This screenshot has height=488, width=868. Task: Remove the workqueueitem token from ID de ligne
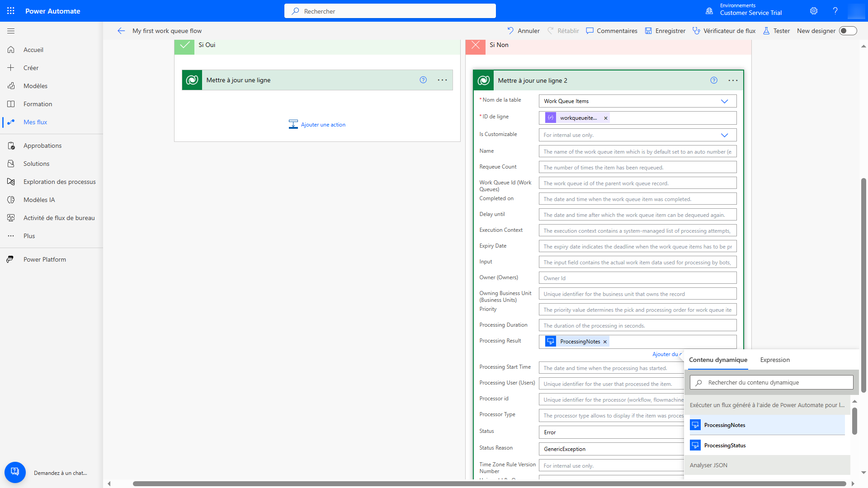click(606, 118)
